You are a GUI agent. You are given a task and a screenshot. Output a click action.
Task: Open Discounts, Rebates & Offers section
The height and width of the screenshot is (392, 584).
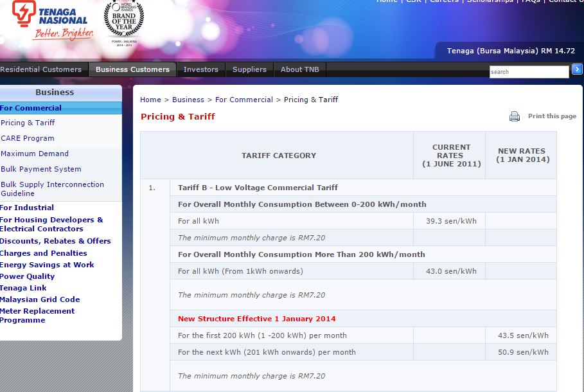55,241
